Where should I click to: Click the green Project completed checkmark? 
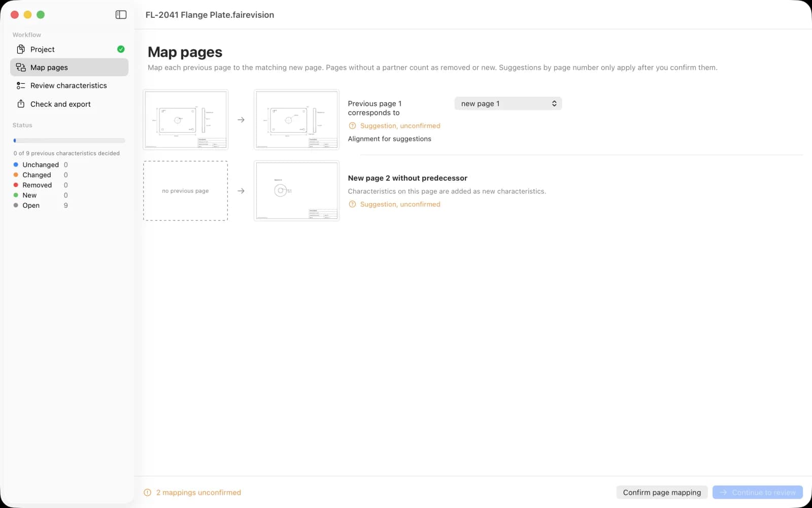click(x=121, y=49)
